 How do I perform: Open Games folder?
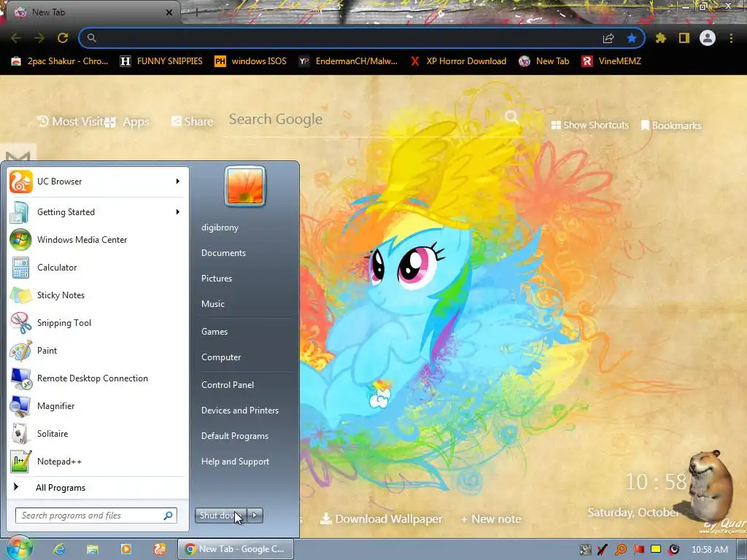click(214, 332)
